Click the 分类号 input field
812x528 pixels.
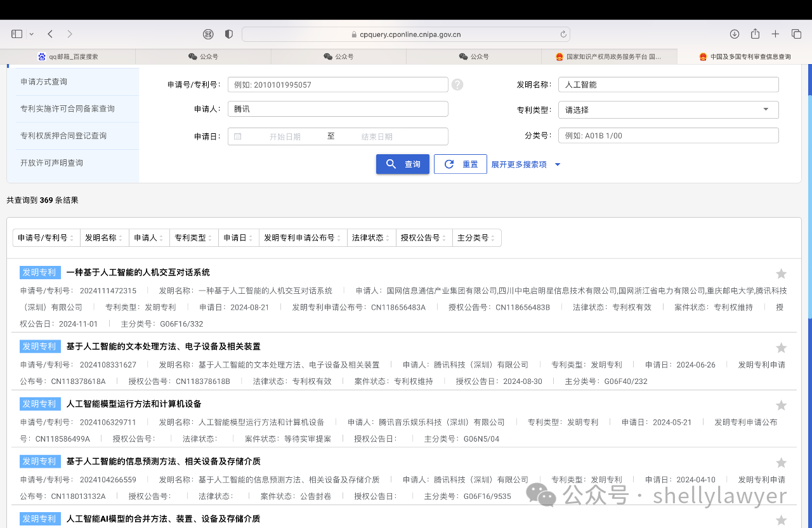[x=668, y=136]
